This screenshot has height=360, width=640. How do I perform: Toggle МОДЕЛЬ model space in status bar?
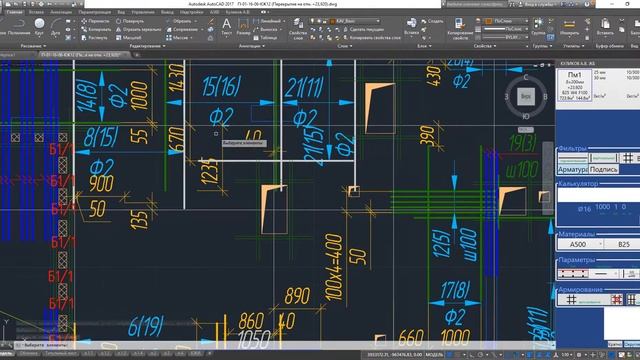pos(434,354)
